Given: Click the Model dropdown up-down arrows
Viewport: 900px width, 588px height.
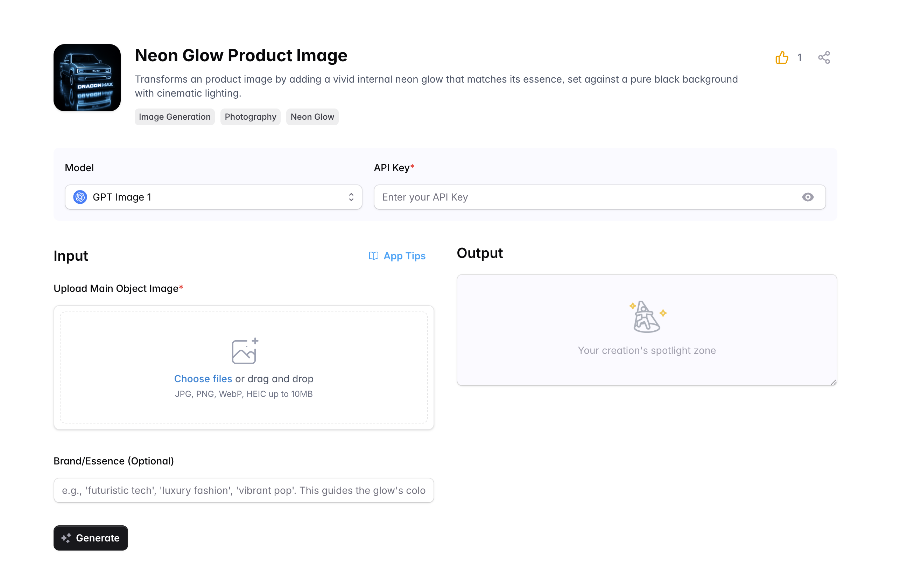Looking at the screenshot, I should (351, 197).
